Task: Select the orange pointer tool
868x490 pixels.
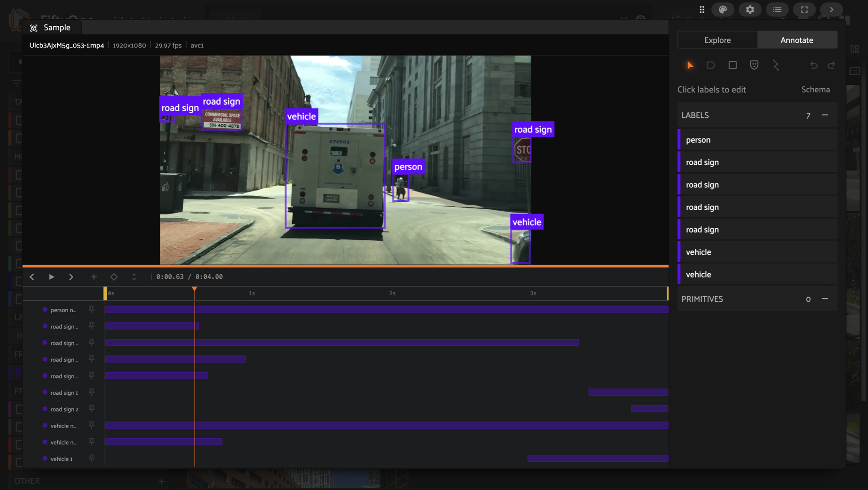Action: tap(690, 65)
